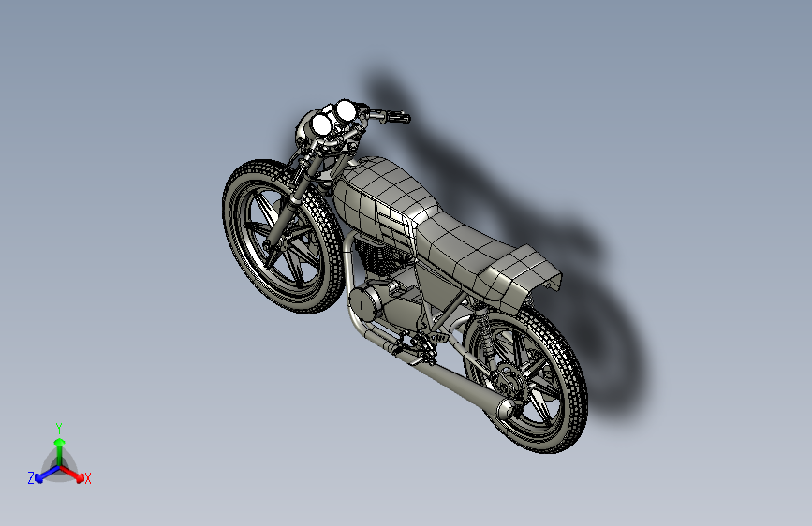Select the twin instrument gauges
The height and width of the screenshot is (526, 812).
(x=333, y=118)
